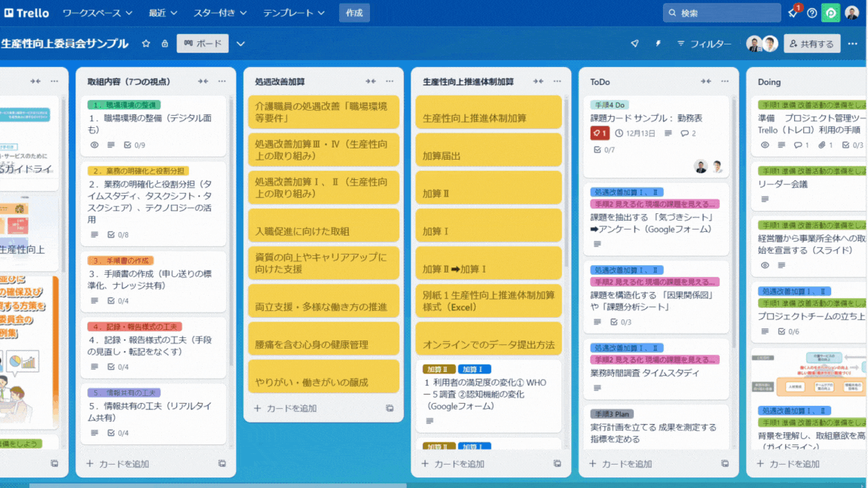The height and width of the screenshot is (488, 868).
Task: Click the rocket power-ups icon
Action: (x=635, y=44)
